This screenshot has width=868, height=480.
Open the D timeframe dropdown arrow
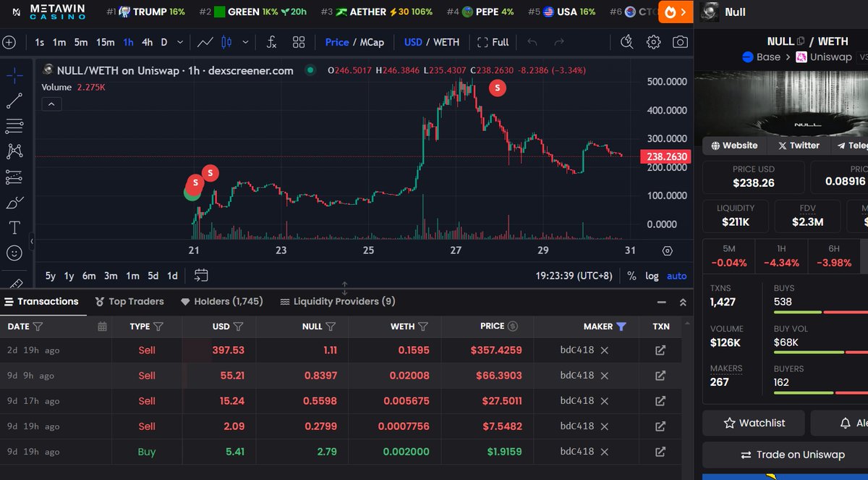coord(180,42)
